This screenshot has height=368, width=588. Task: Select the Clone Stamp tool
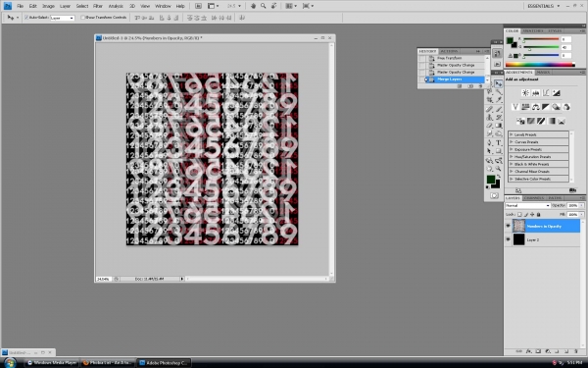[490, 118]
